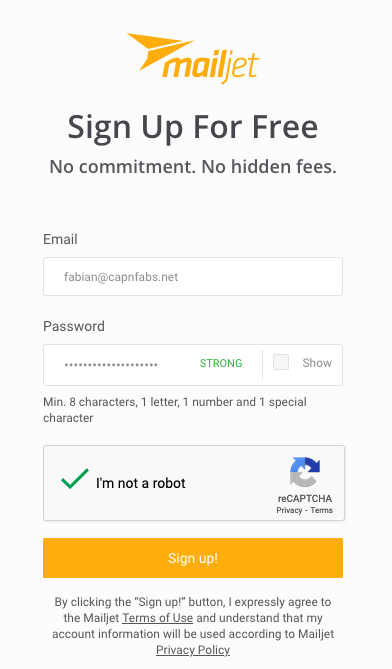Click the No commitment subtitle text
The width and height of the screenshot is (392, 669).
(193, 166)
